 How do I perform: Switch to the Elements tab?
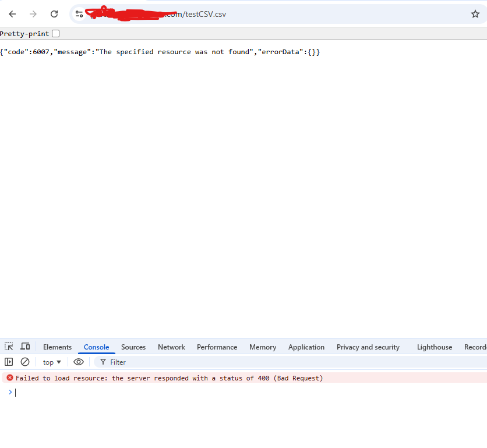pos(57,347)
